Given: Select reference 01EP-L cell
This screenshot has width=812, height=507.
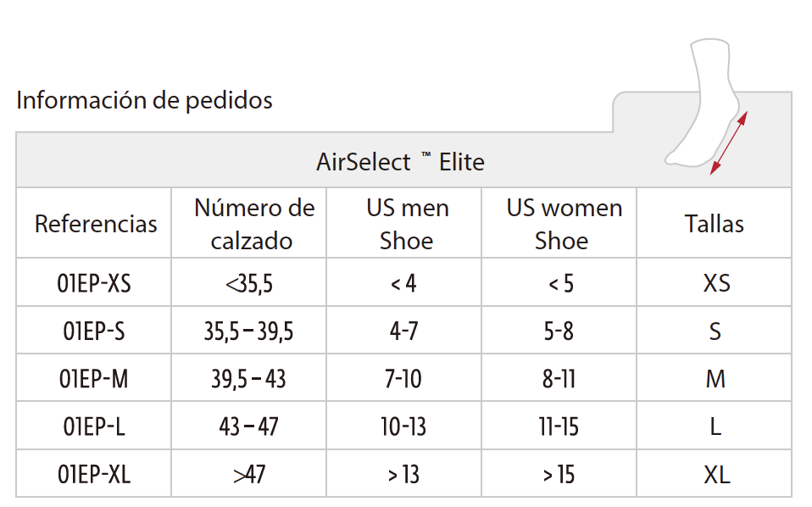Looking at the screenshot, I should click(94, 426).
